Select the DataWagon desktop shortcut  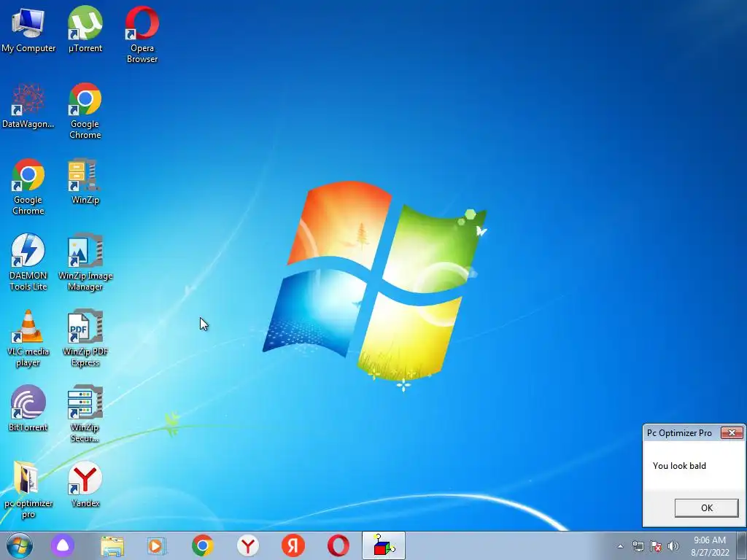pyautogui.click(x=28, y=106)
